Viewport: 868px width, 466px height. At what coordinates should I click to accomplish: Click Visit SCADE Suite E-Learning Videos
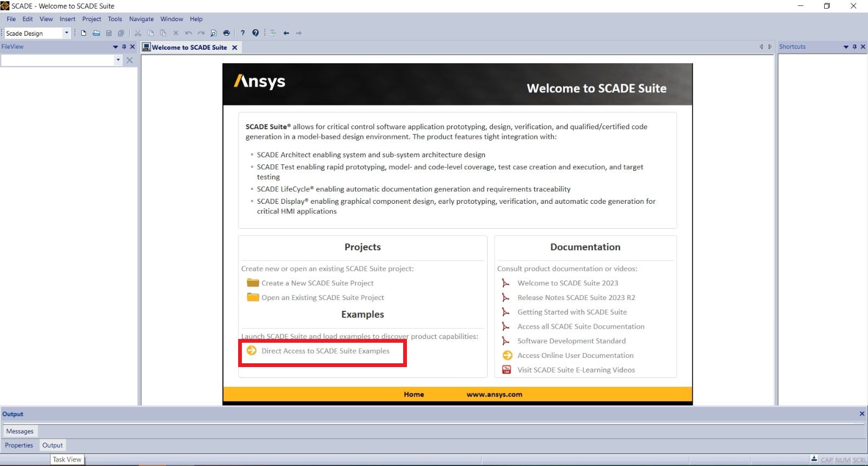576,370
